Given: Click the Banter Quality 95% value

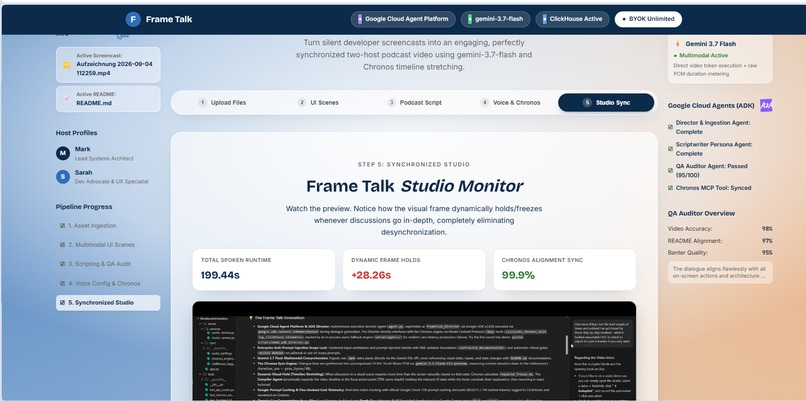Looking at the screenshot, I should 767,253.
